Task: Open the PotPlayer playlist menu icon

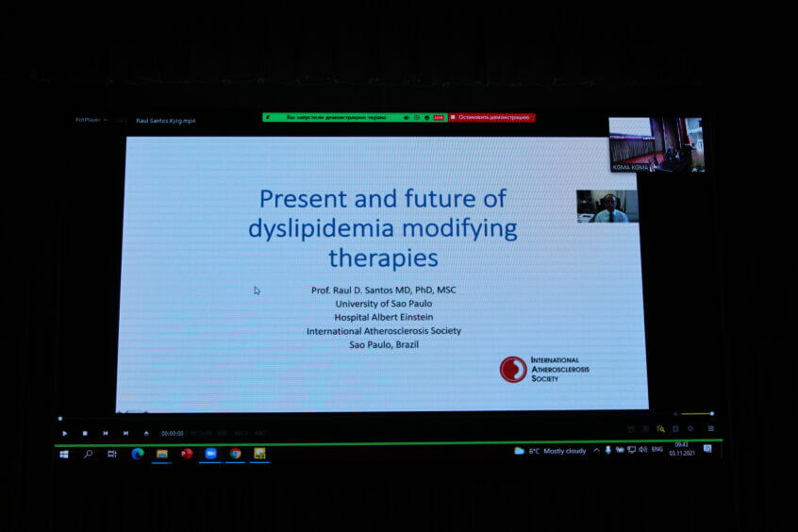Action: 710,428
